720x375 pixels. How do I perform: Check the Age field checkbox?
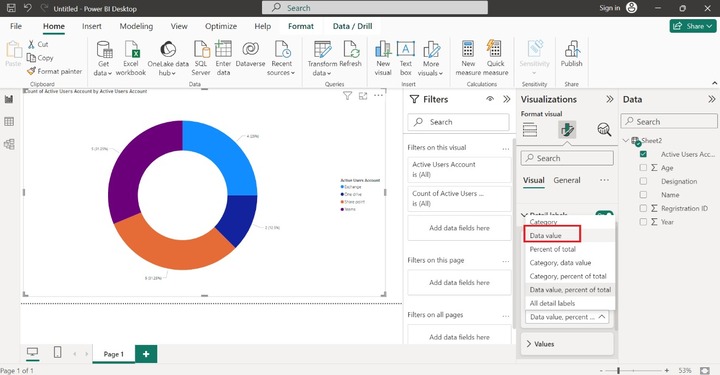[643, 168]
